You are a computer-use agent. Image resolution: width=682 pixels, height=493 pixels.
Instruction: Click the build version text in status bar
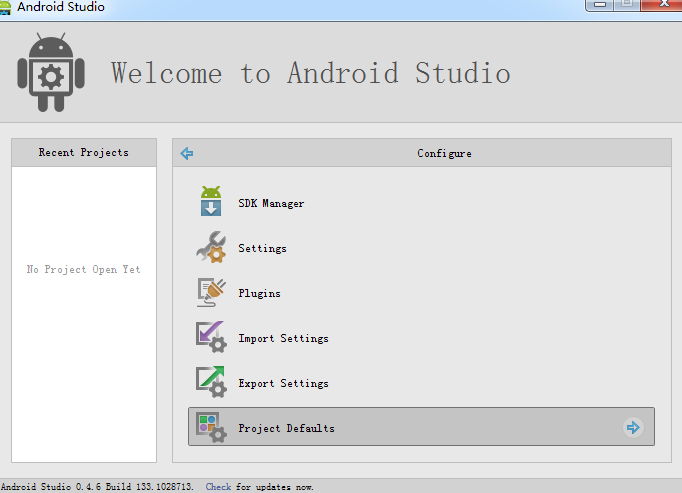point(97,487)
